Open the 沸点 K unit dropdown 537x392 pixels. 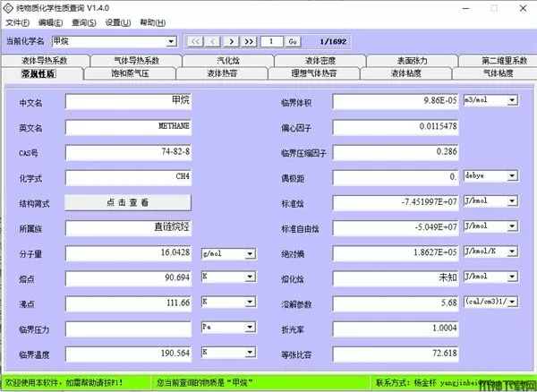pos(250,302)
